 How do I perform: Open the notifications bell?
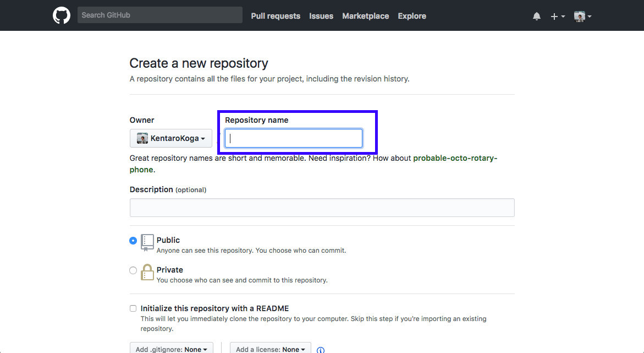(537, 16)
